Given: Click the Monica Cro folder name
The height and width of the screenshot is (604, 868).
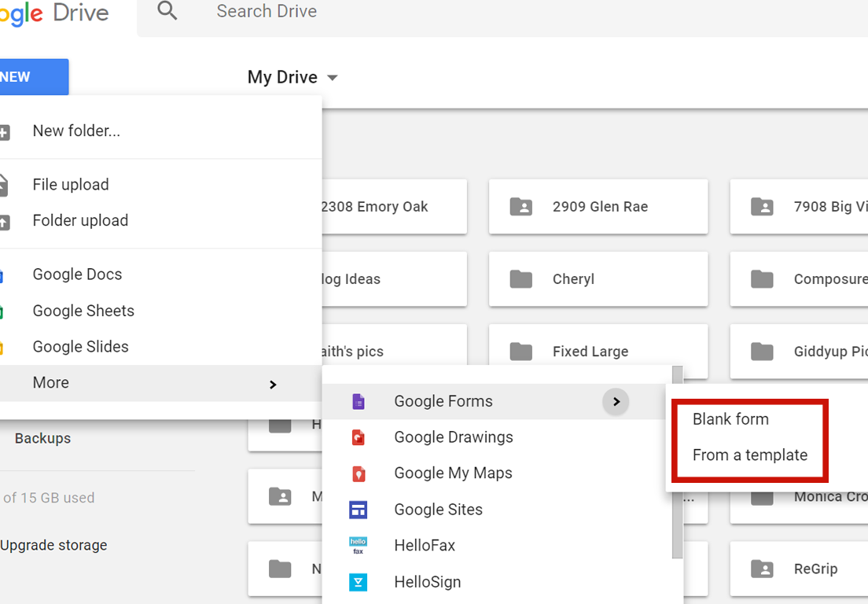Looking at the screenshot, I should (x=830, y=496).
